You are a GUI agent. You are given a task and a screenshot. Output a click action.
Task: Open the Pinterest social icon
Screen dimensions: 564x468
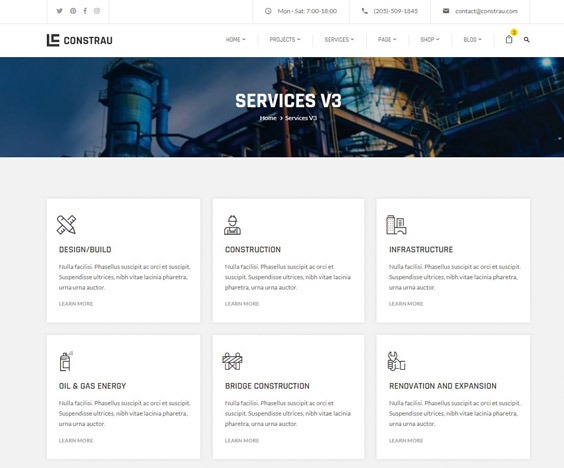coord(73,11)
